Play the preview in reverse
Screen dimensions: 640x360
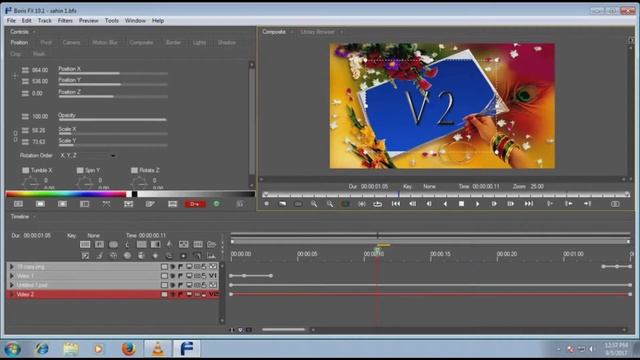pyautogui.click(x=445, y=204)
